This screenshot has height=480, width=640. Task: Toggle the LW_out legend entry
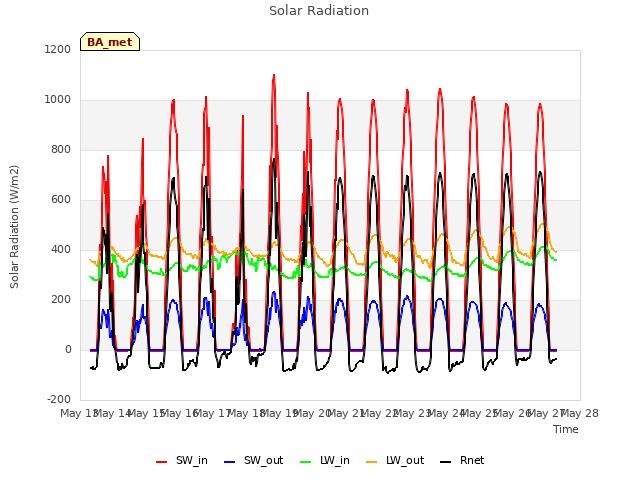(x=395, y=461)
